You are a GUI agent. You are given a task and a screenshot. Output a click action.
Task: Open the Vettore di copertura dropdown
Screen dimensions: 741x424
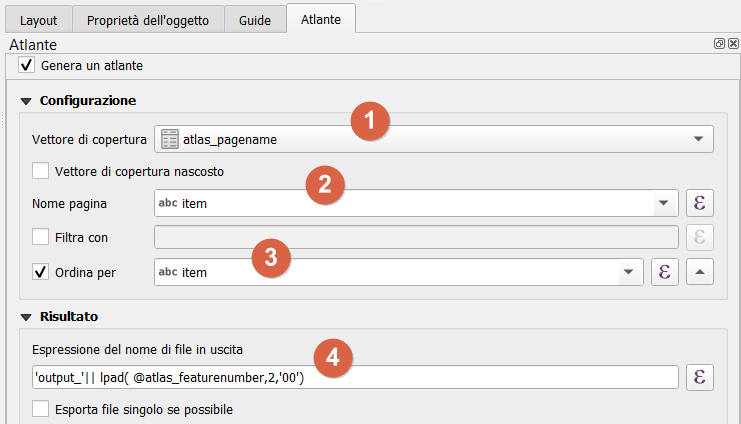coord(697,139)
